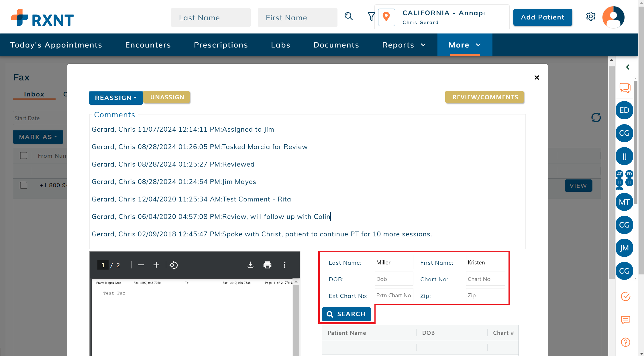The height and width of the screenshot is (356, 644).
Task: Click the UNASSIGN button
Action: [x=167, y=97]
